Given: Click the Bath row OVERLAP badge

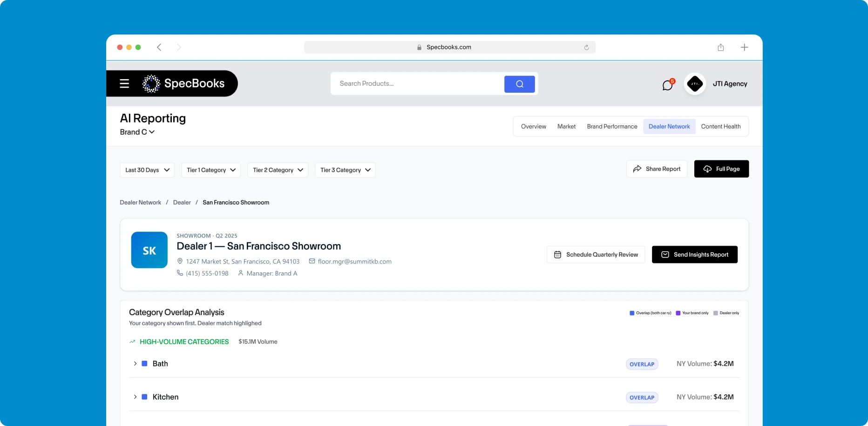Looking at the screenshot, I should pyautogui.click(x=642, y=364).
